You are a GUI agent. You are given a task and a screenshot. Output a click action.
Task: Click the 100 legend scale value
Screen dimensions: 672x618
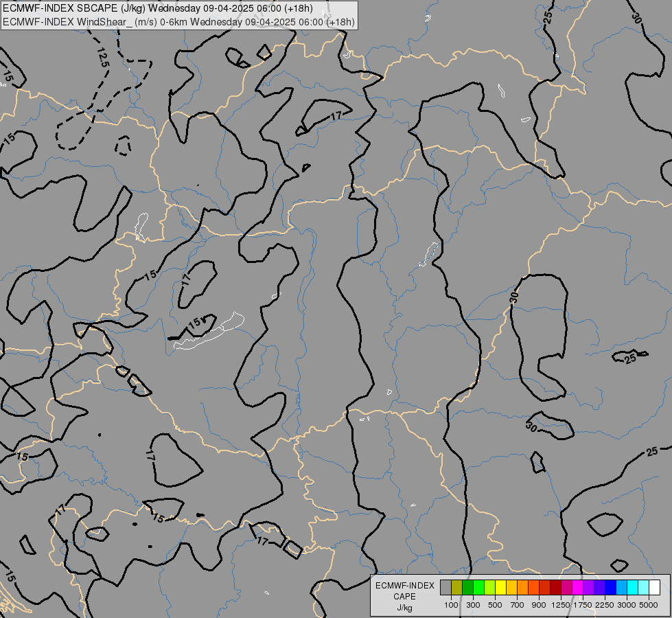coord(451,605)
